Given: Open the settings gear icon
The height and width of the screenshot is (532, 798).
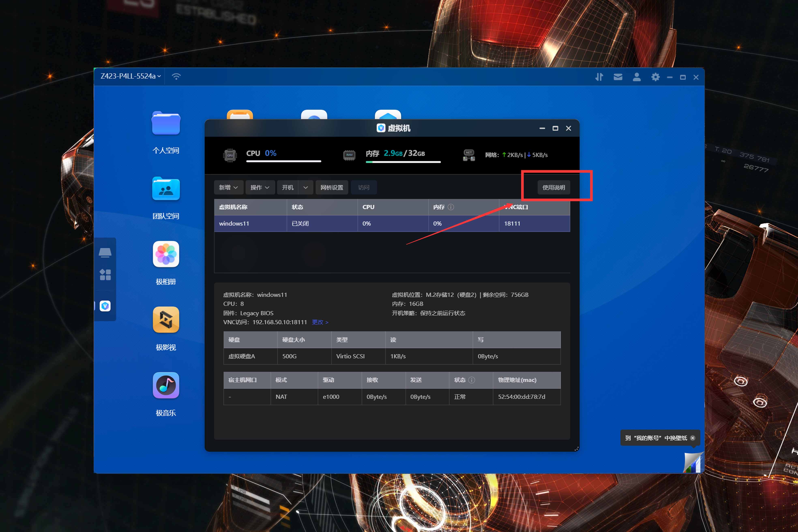Looking at the screenshot, I should click(655, 77).
